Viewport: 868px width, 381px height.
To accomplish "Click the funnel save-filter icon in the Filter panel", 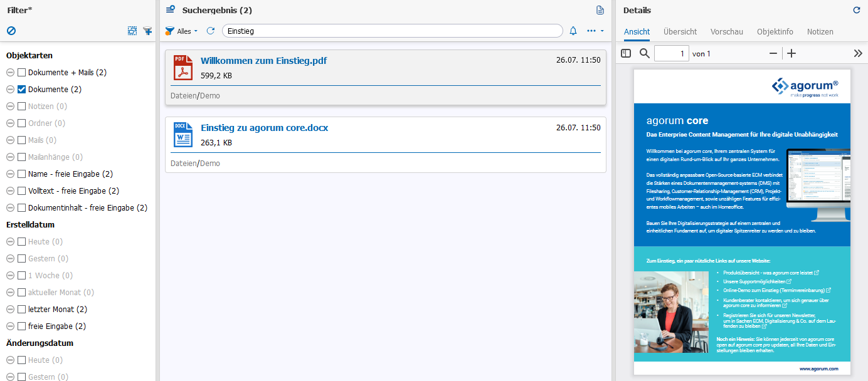I will click(147, 31).
